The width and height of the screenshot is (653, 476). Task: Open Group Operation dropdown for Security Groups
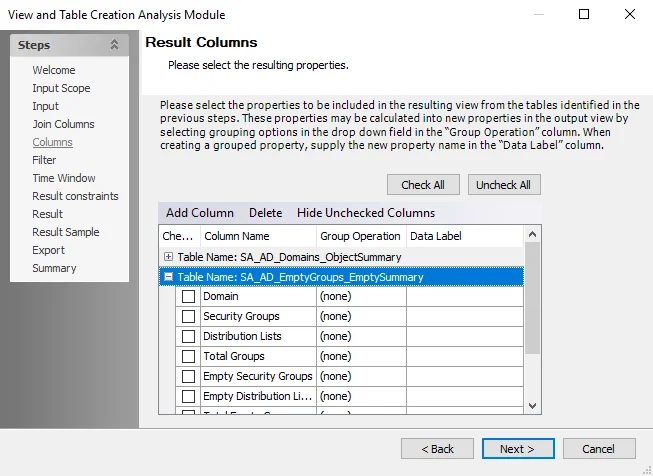(x=361, y=317)
